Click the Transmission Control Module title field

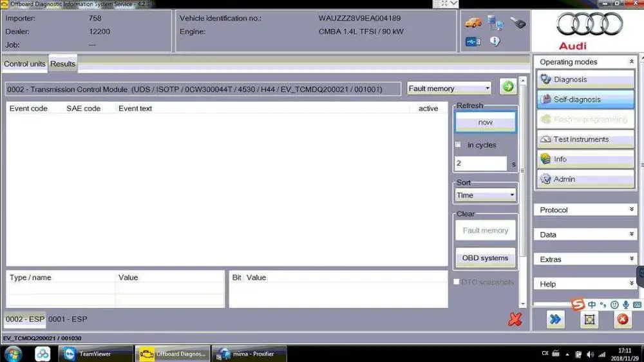point(203,89)
